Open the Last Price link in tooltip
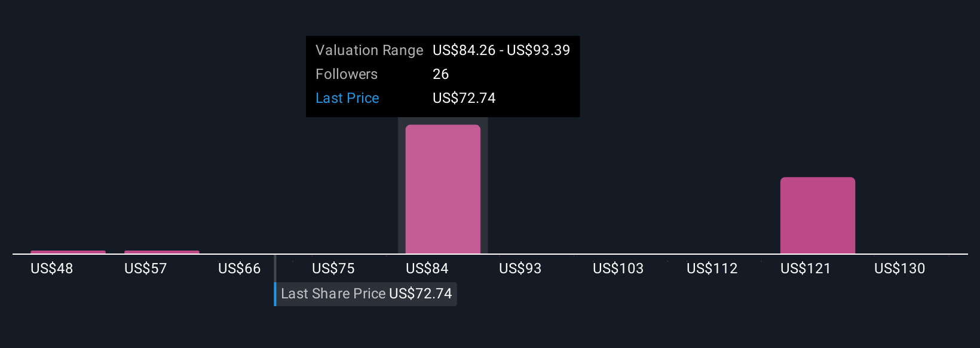 coord(347,98)
